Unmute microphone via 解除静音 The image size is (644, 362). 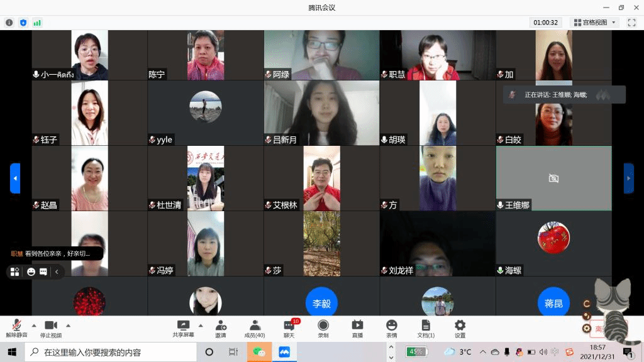coord(16,329)
